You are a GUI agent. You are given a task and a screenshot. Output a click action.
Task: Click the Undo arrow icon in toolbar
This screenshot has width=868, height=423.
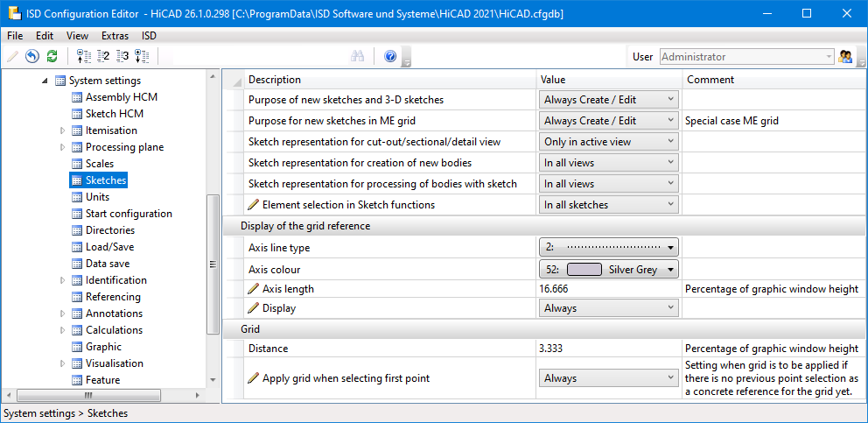[32, 57]
